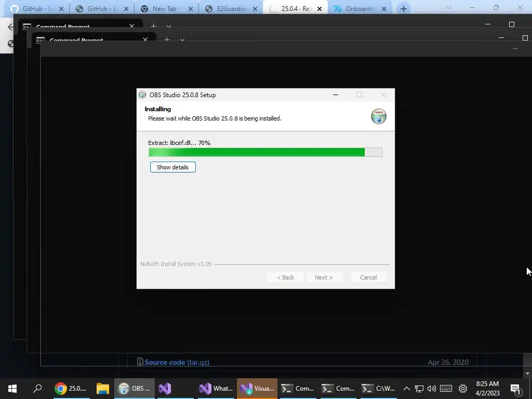Switch to Chrome in the taskbar
532x399 pixels.
point(71,389)
